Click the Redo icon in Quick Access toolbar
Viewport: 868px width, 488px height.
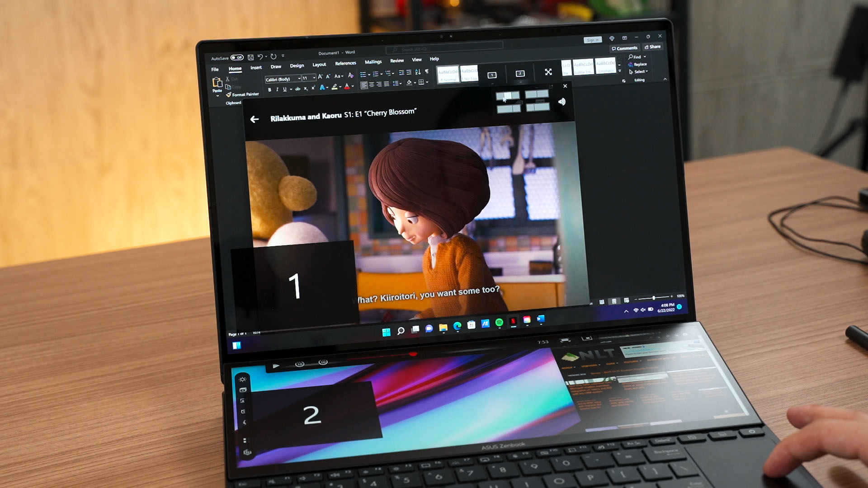pos(273,56)
